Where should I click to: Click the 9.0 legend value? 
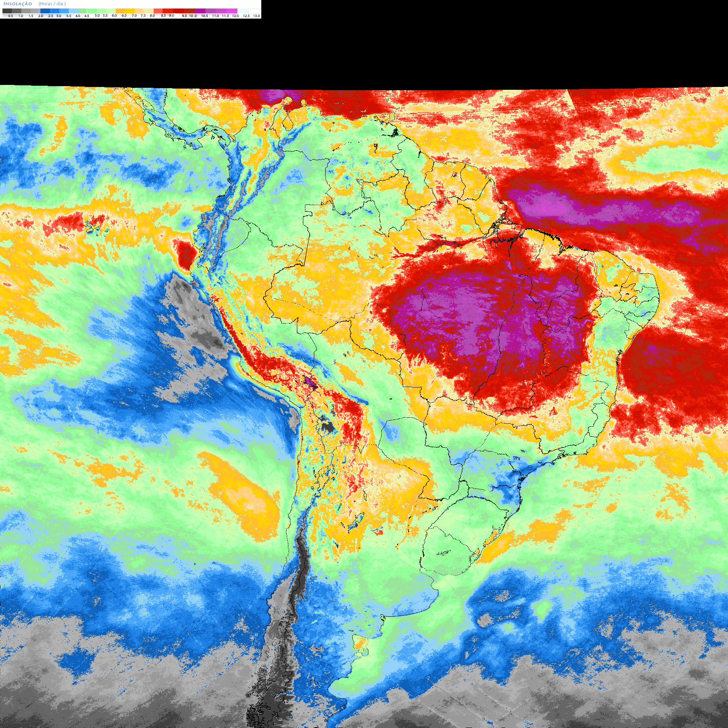pos(171,15)
